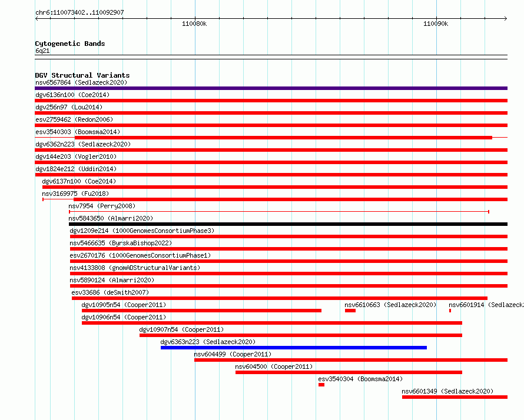
Task: Open esv3540304 (Boomsma2014) label
Action: click(x=360, y=379)
